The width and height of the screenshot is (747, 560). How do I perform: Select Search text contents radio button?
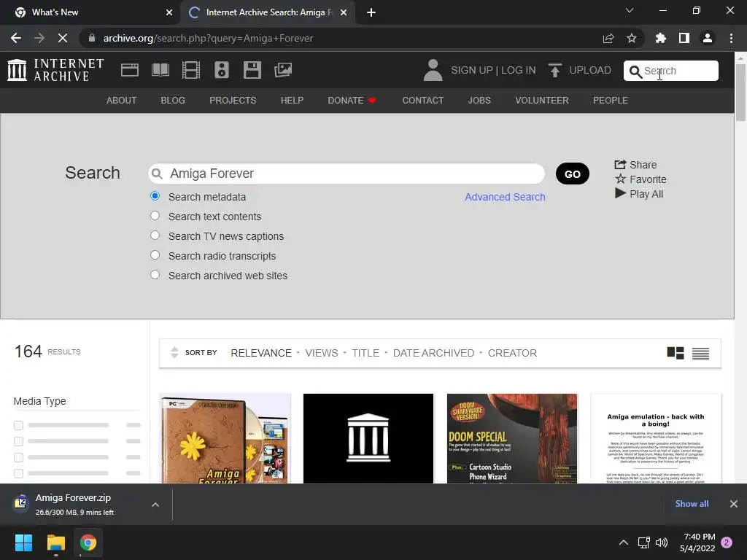point(155,216)
